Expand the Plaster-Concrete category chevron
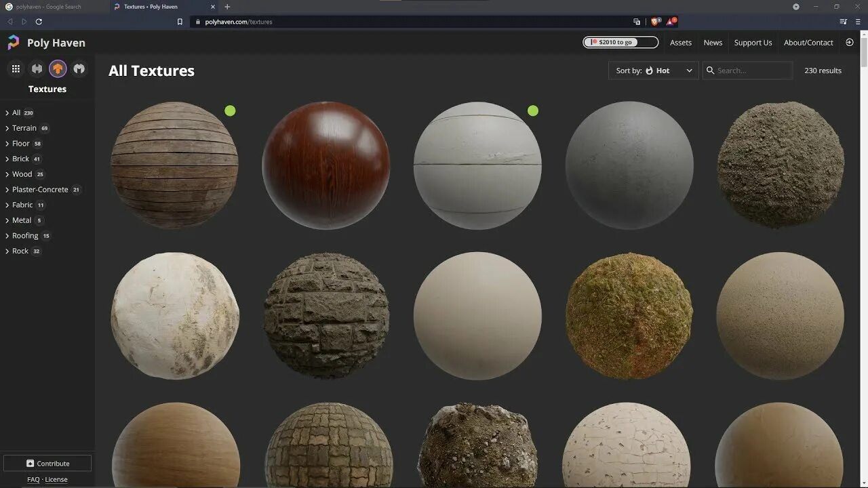The width and height of the screenshot is (868, 488). click(x=7, y=190)
